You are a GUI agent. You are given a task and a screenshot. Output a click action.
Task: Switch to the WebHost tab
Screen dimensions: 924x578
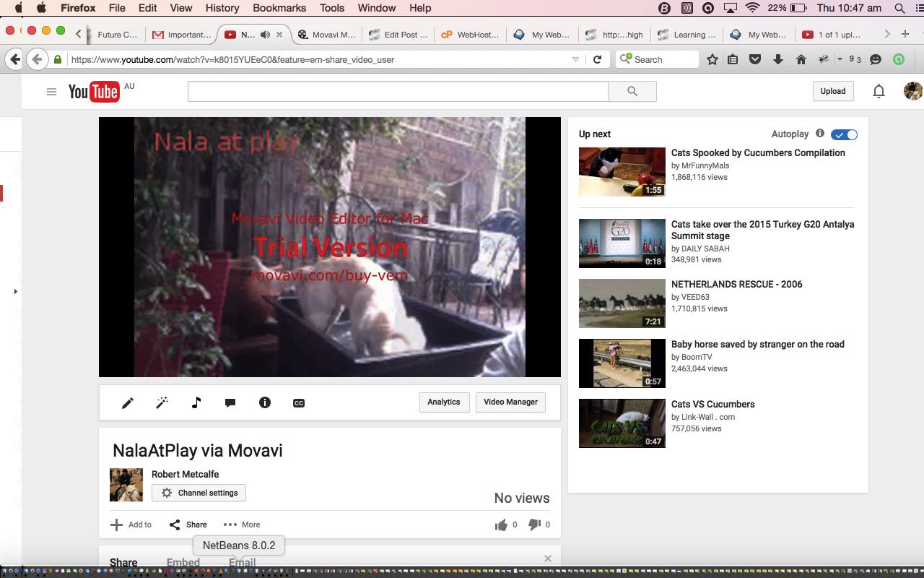click(x=470, y=34)
